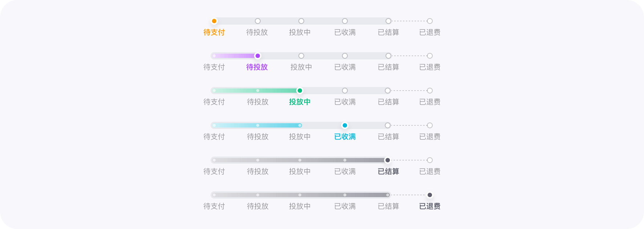
Task: Select the empty 已退费 dot in first row
Action: (x=430, y=21)
